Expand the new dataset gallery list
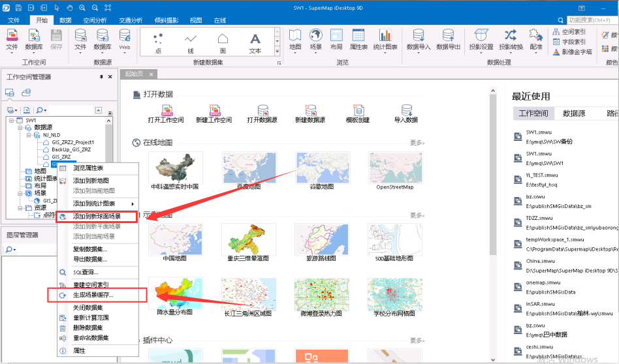619x364 pixels. pyautogui.click(x=277, y=52)
